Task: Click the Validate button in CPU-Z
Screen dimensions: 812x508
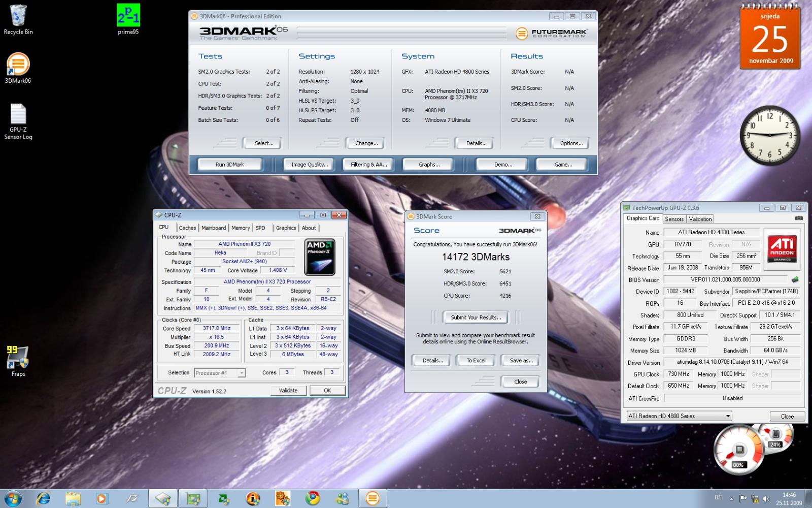Action: click(x=288, y=391)
